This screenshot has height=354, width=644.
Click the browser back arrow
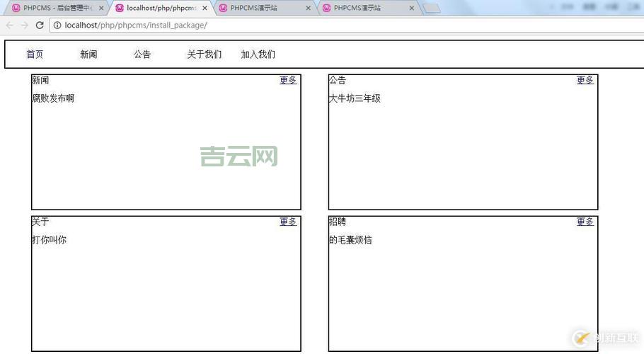[9, 25]
